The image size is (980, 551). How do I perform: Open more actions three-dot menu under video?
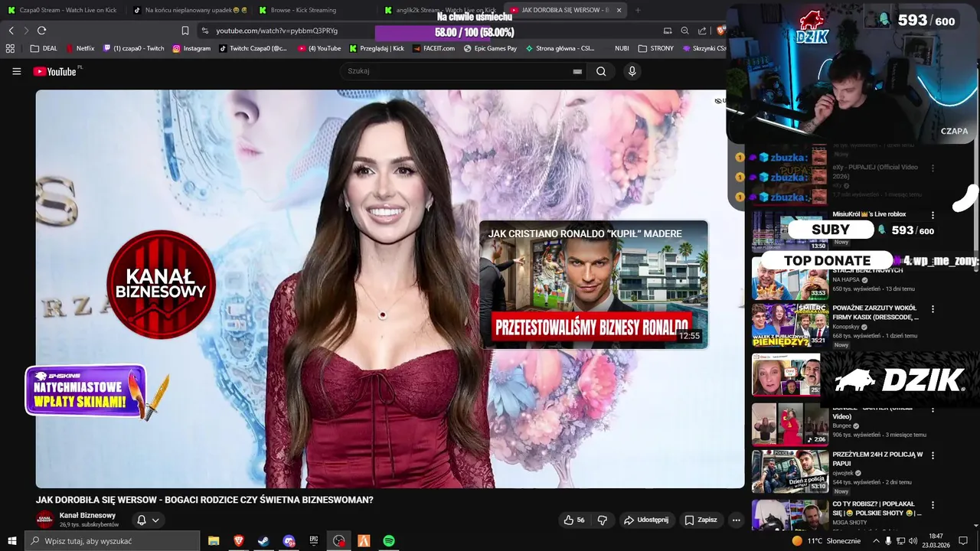736,520
